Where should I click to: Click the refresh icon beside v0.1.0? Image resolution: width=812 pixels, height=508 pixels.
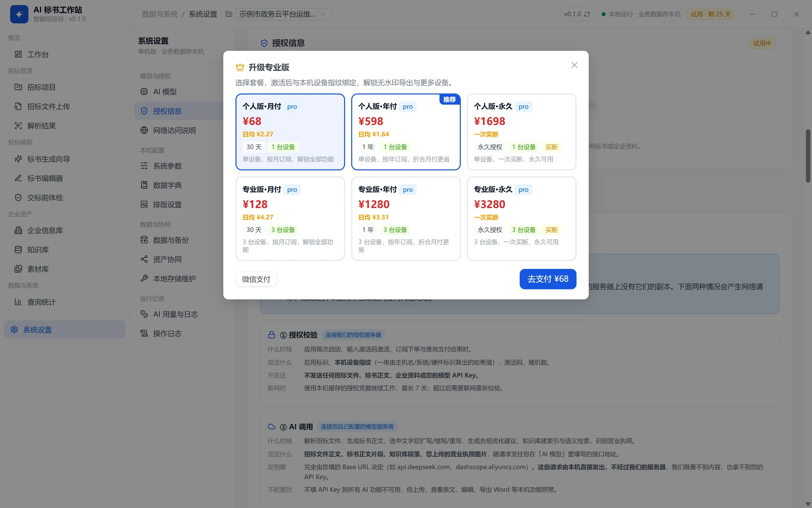pyautogui.click(x=587, y=14)
